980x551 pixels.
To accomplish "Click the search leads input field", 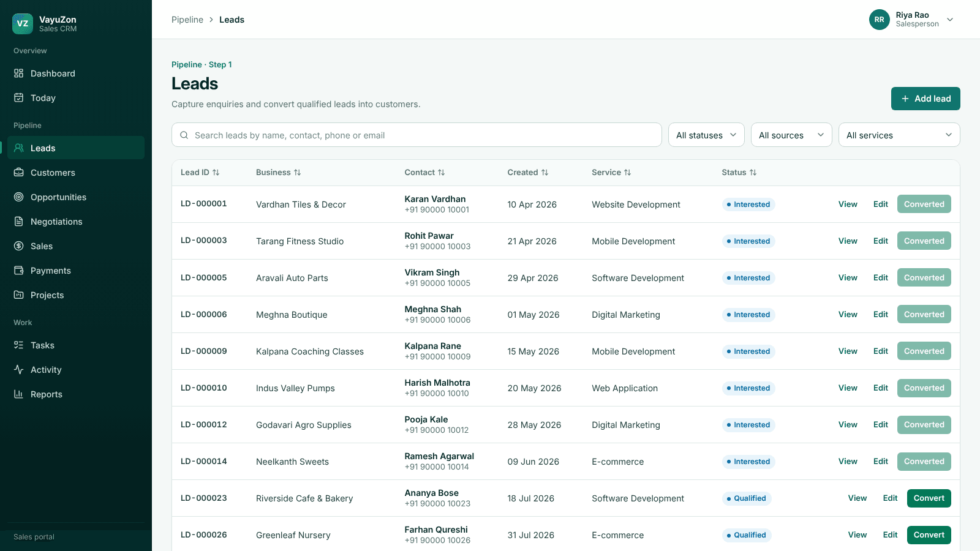I will point(417,135).
